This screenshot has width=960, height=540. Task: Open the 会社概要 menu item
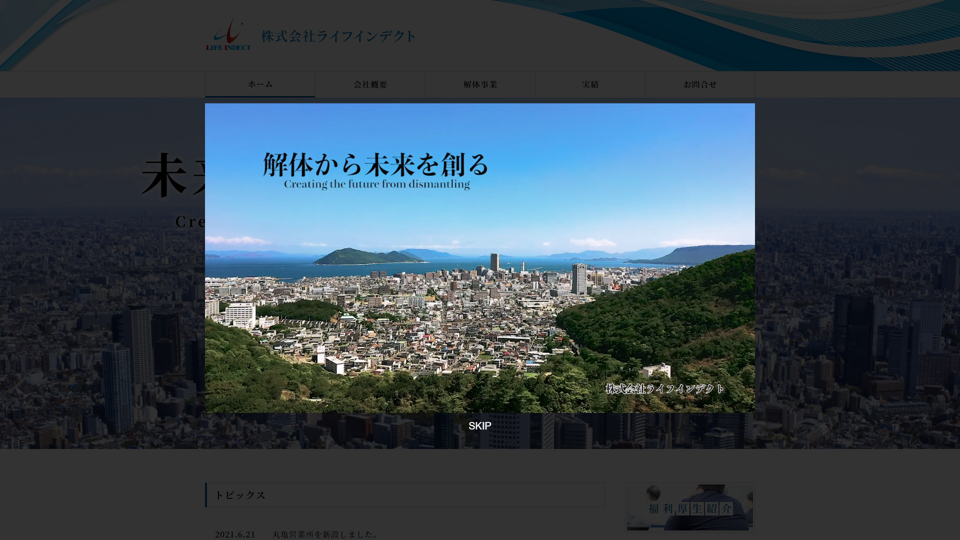click(x=370, y=85)
